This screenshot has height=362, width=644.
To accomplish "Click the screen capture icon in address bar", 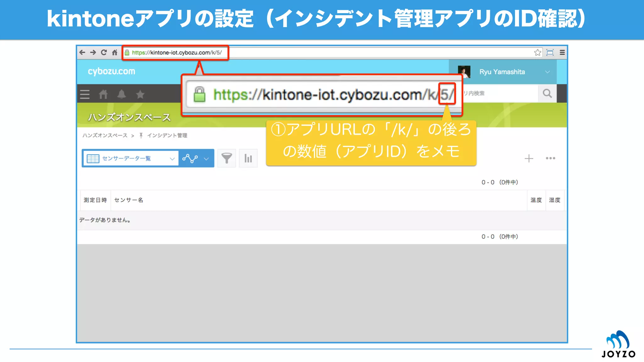I will click(x=550, y=52).
